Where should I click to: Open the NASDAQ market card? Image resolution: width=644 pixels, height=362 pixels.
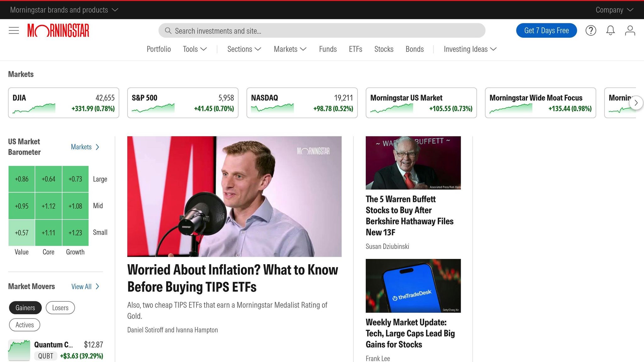pos(302,103)
